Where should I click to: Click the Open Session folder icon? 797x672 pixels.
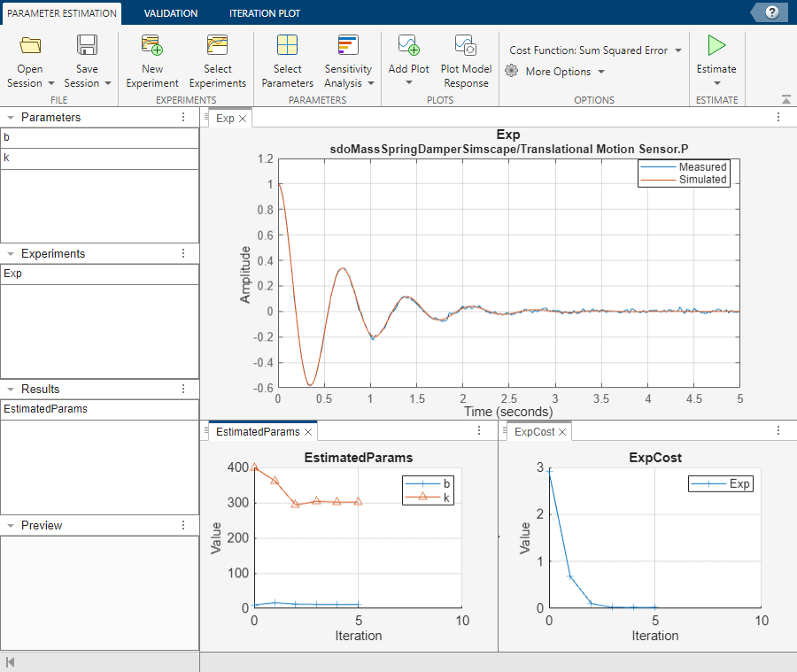coord(30,46)
